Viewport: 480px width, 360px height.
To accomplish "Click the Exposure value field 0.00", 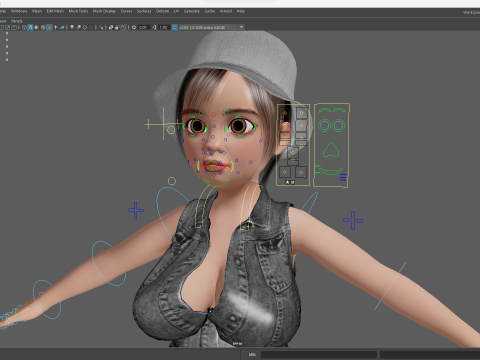I will coord(144,27).
